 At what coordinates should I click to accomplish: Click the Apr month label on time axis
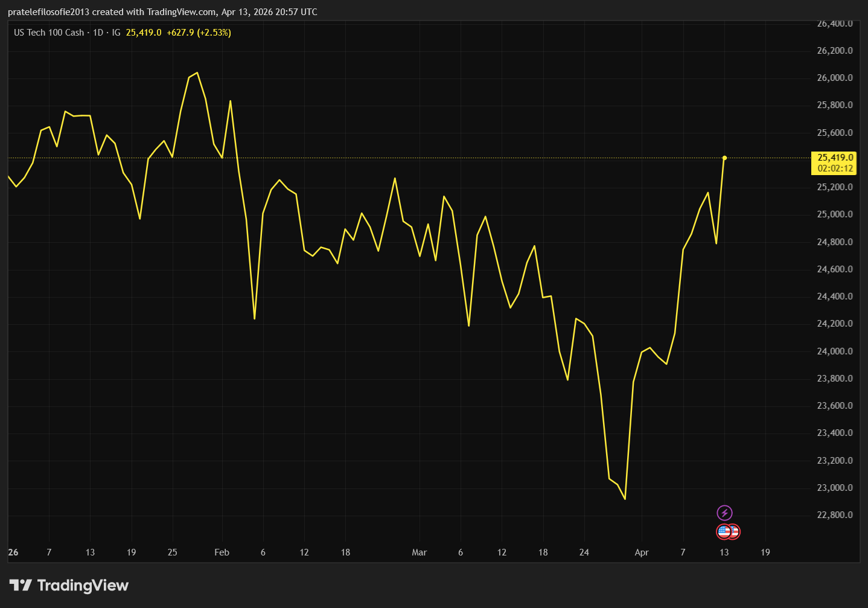(x=642, y=552)
